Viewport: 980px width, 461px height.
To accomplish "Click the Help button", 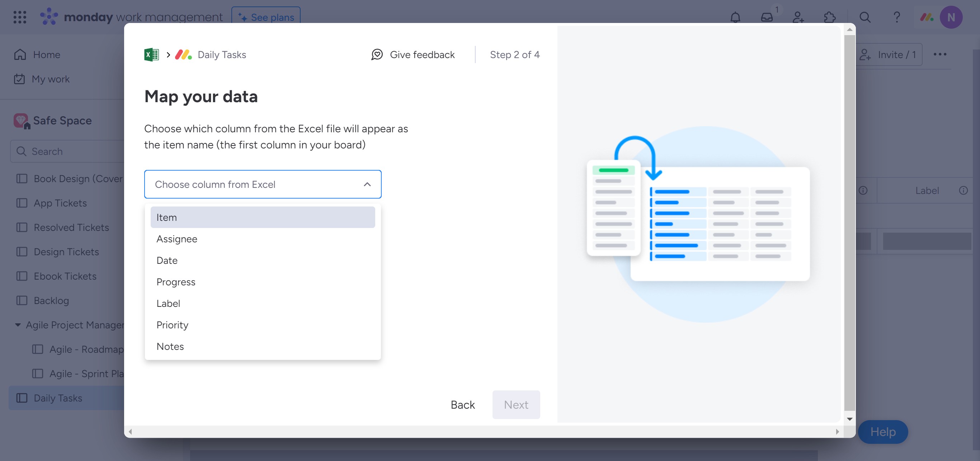I will 882,432.
